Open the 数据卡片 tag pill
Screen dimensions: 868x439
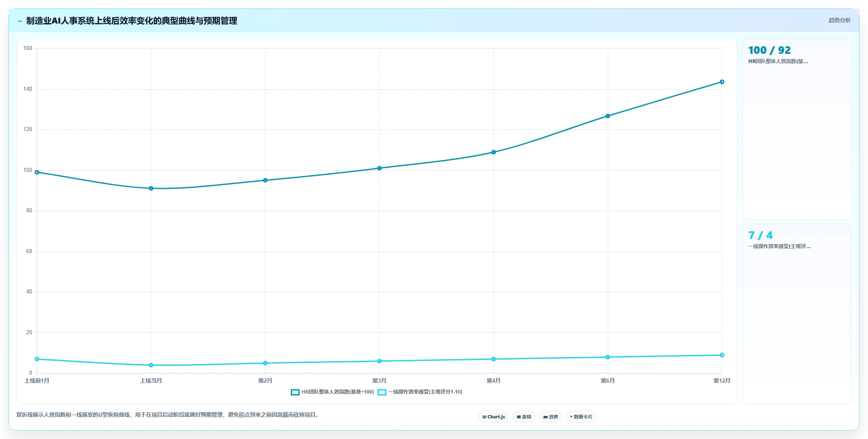[581, 417]
